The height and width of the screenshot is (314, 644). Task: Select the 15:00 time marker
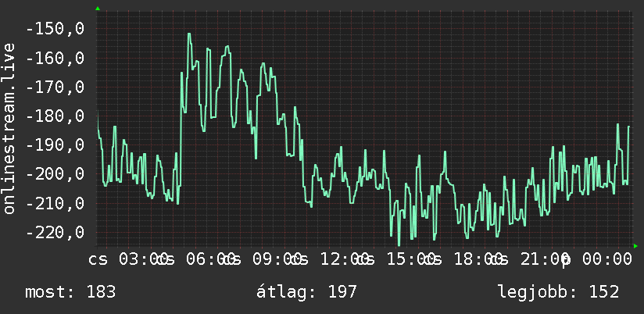coord(411,259)
